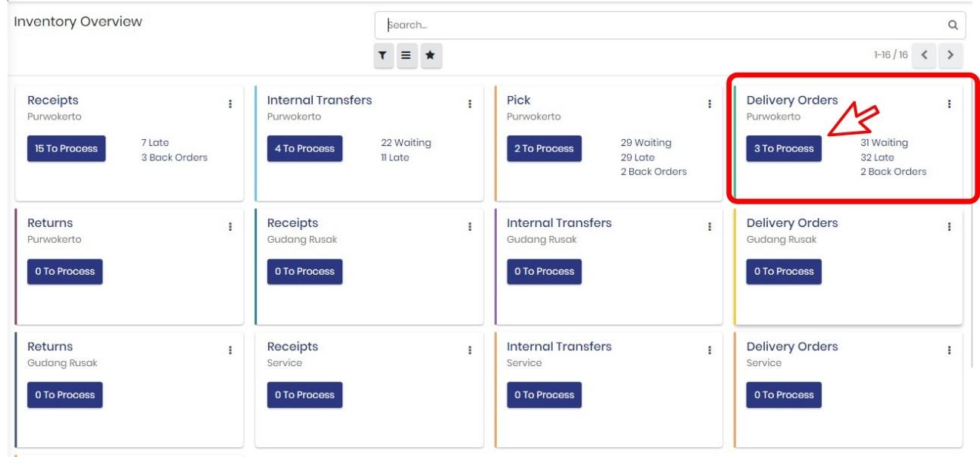Click into the Search input field
This screenshot has height=457, width=980.
659,25
